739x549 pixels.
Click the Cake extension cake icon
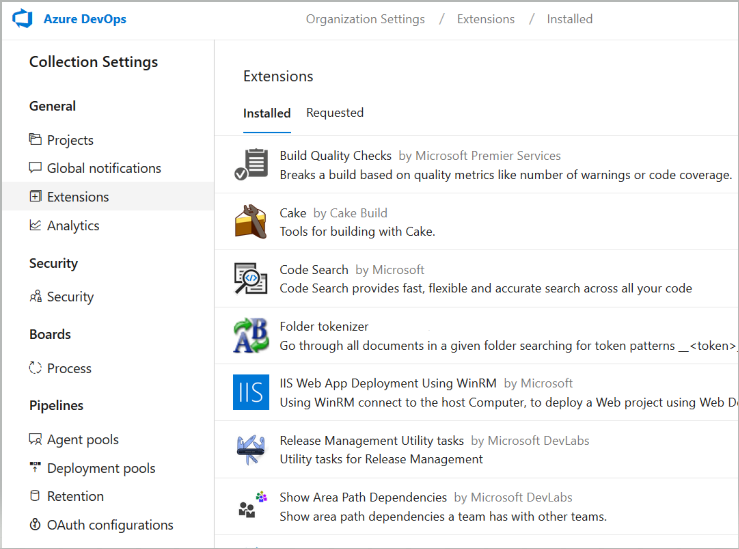[x=251, y=221]
